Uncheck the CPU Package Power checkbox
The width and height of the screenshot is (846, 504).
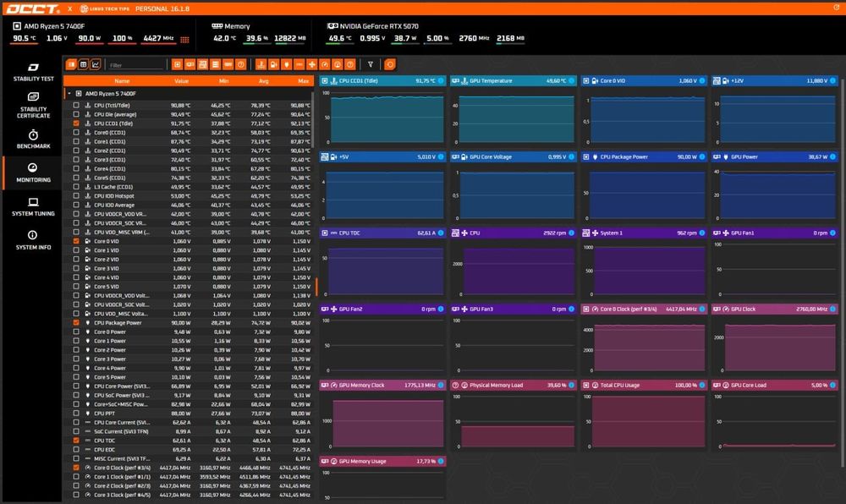76,322
